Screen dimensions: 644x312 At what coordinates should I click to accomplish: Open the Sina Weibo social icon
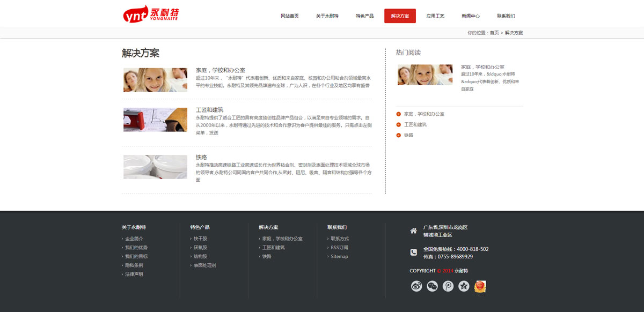click(416, 286)
